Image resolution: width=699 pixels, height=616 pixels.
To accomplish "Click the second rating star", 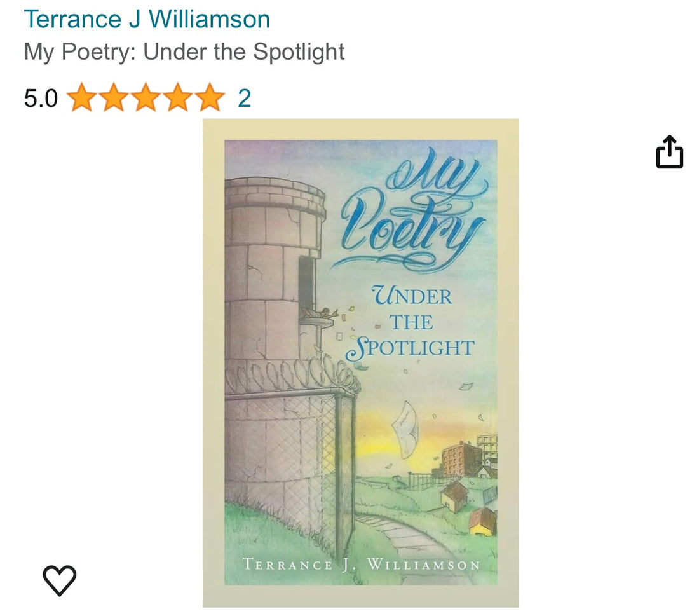I will [x=114, y=99].
